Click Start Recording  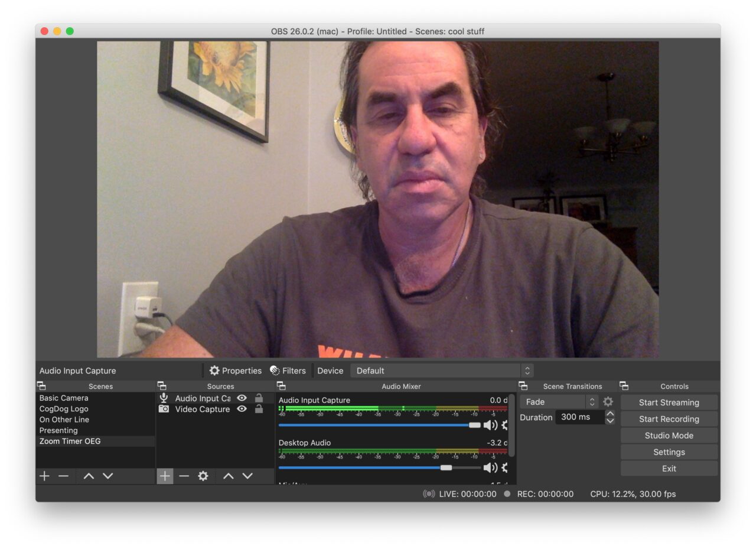click(669, 419)
